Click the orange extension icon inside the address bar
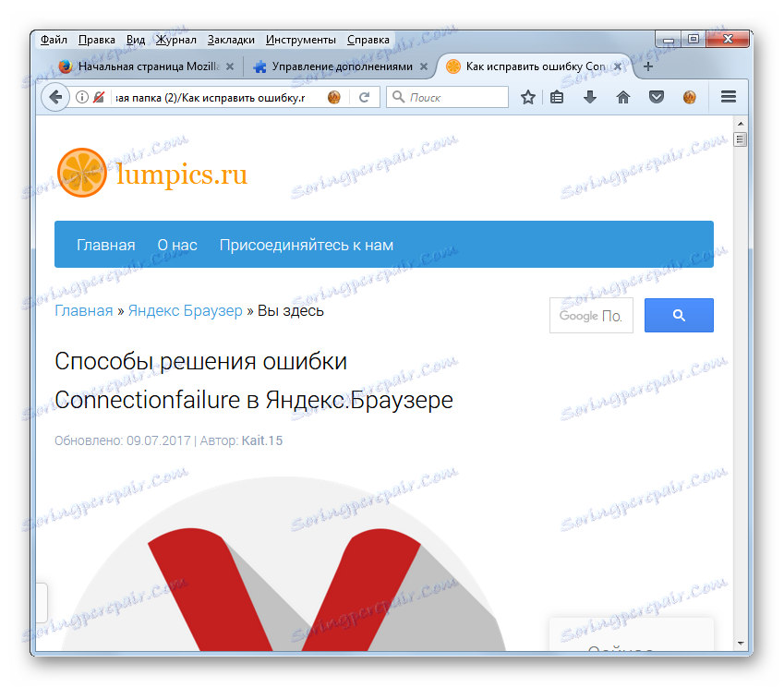The height and width of the screenshot is (687, 784). pyautogui.click(x=334, y=98)
